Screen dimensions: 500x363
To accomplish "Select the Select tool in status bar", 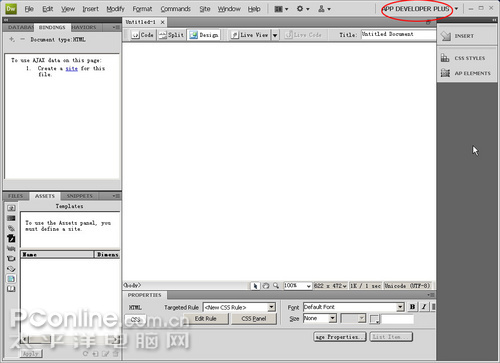I will 255,286.
